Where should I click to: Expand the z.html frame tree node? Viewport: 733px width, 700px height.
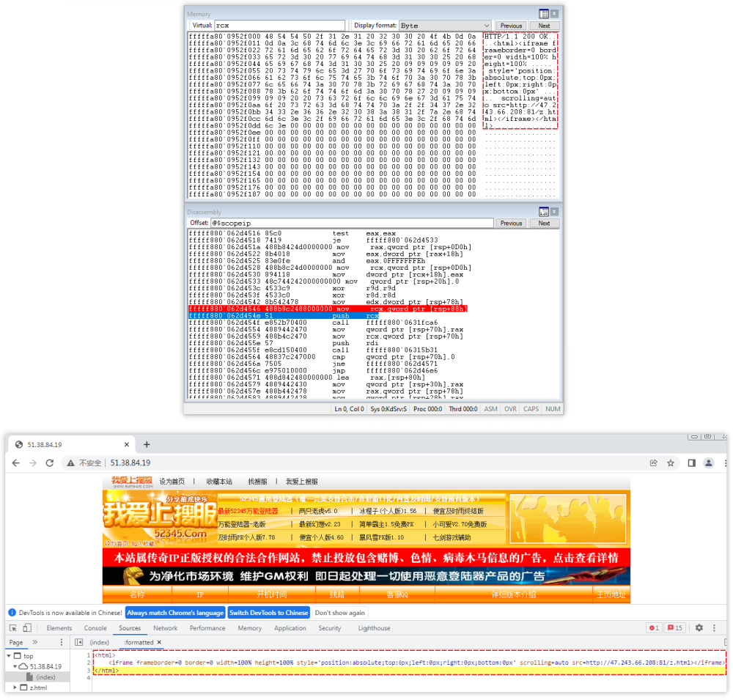pyautogui.click(x=15, y=688)
